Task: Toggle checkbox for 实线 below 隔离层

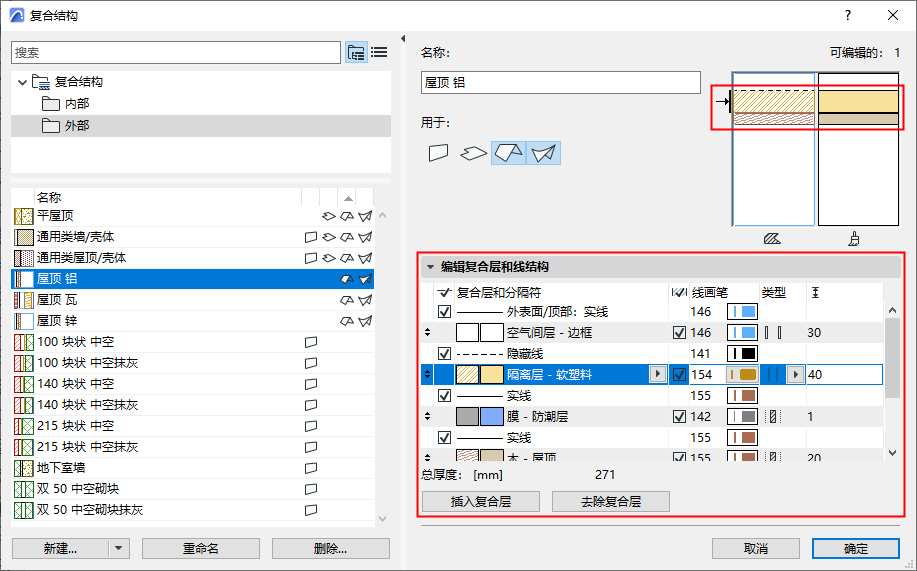Action: tap(444, 396)
